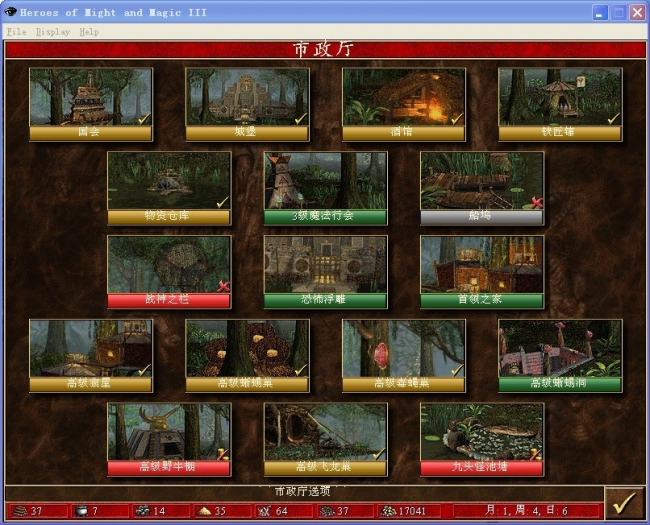Click the gems resource icon
The width and height of the screenshot is (650, 525).
click(x=326, y=511)
